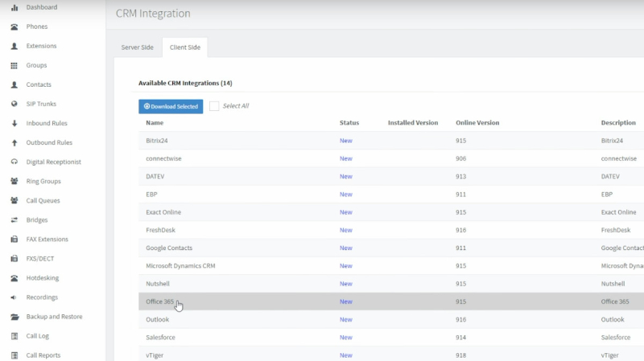Click the New status for Salesforce
Image resolution: width=644 pixels, height=361 pixels.
(x=346, y=337)
